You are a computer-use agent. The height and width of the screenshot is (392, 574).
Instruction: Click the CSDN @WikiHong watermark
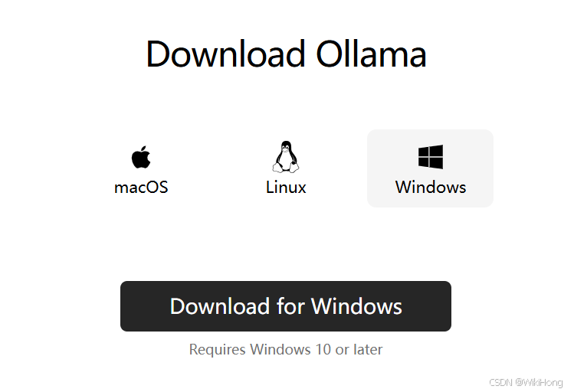click(526, 382)
